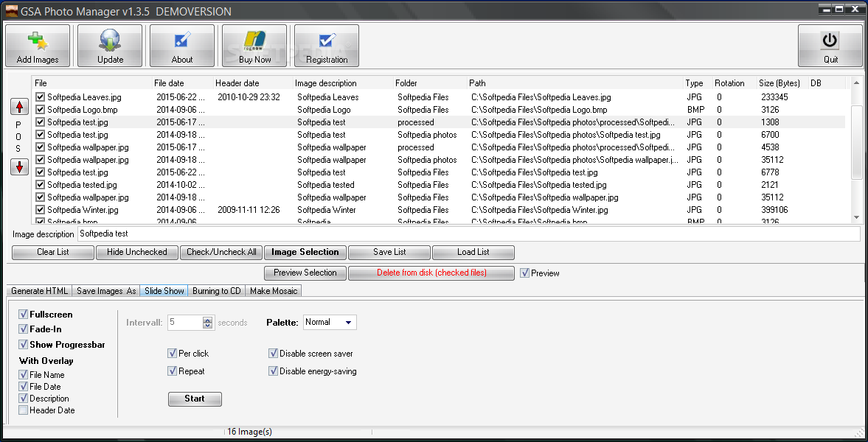Viewport: 868px width, 442px height.
Task: Sort by Header date column header
Action: pos(253,83)
